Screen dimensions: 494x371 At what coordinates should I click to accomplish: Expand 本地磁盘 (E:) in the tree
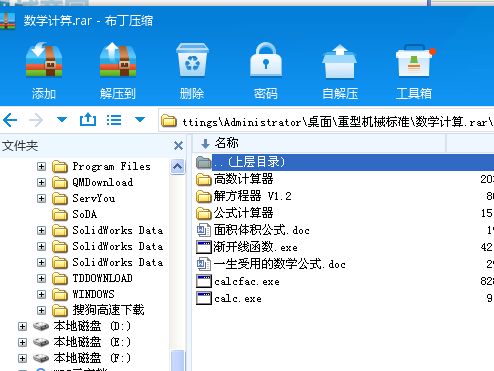(22, 342)
